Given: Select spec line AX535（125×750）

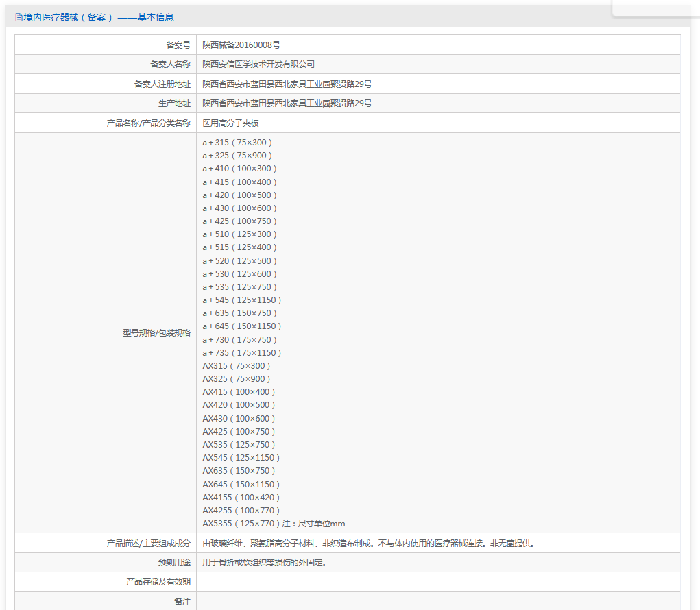Looking at the screenshot, I should point(239,444).
